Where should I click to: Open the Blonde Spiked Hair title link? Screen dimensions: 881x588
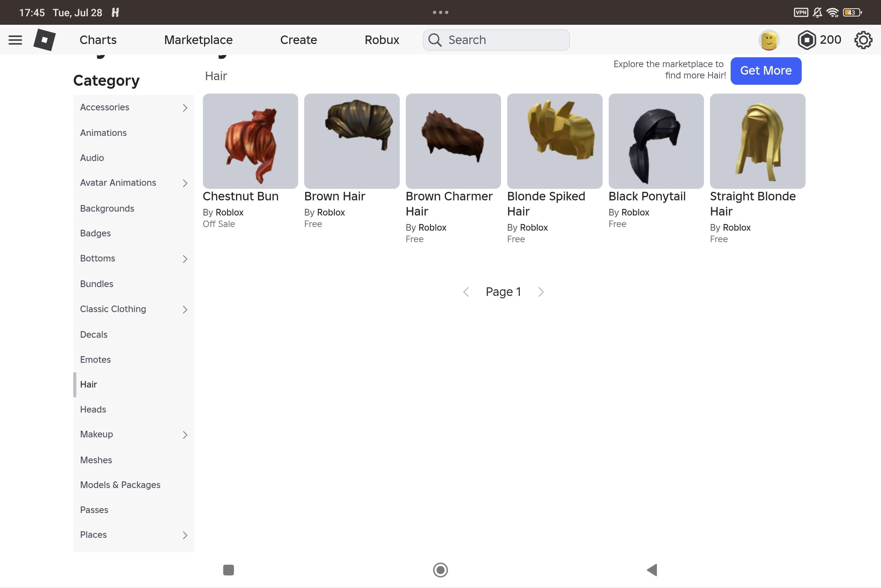click(x=546, y=204)
